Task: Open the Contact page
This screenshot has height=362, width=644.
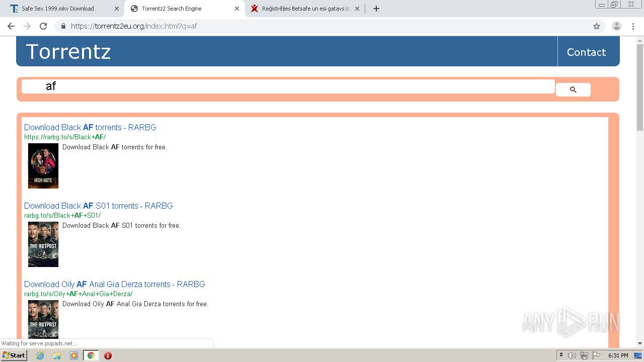Action: click(x=586, y=52)
